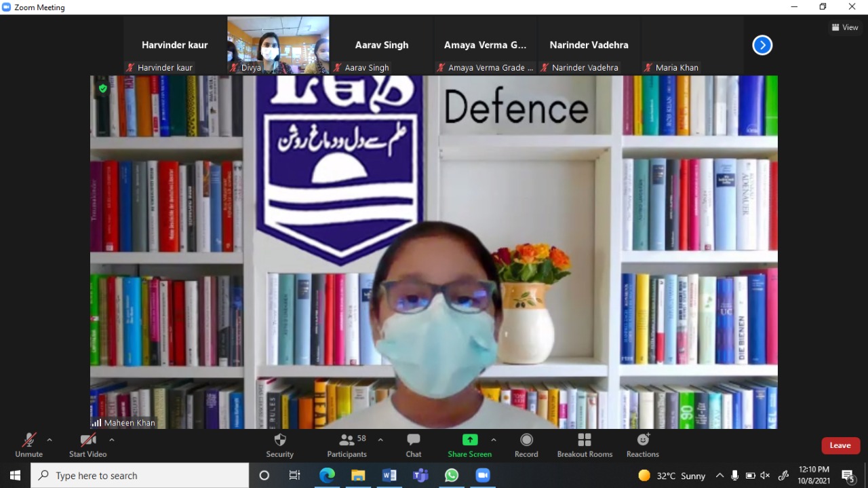Open the Chat panel

(x=414, y=446)
